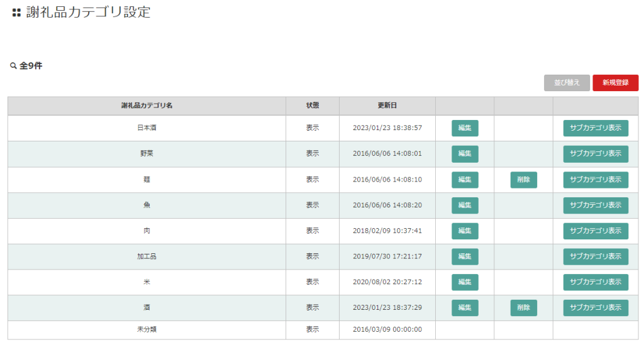Click the search magnifier icon beside 全9件
Image resolution: width=644 pixels, height=345 pixels.
(x=13, y=66)
